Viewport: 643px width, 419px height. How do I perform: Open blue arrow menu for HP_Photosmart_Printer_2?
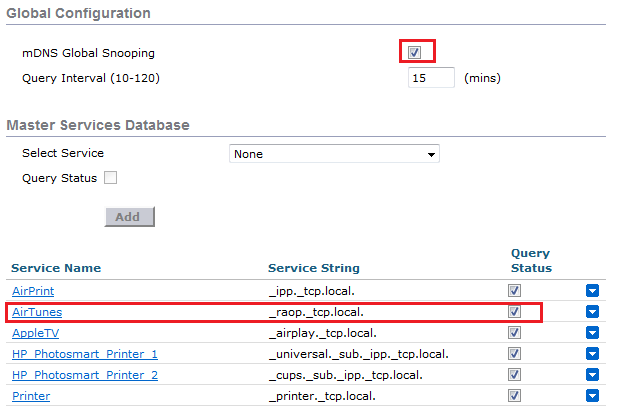tap(592, 375)
